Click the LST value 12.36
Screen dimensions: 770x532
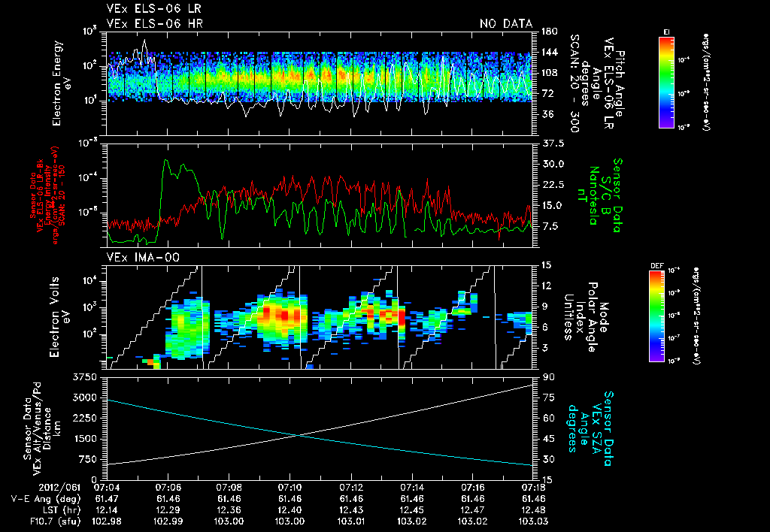click(229, 510)
